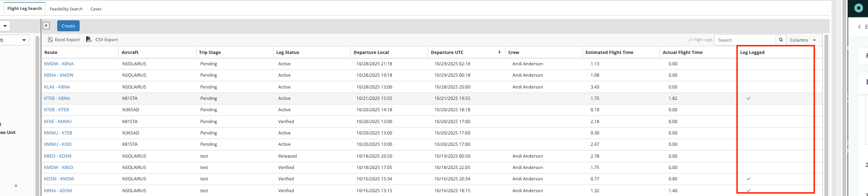
Task: Click the teal circle logo icon
Action: pyautogui.click(x=859, y=8)
